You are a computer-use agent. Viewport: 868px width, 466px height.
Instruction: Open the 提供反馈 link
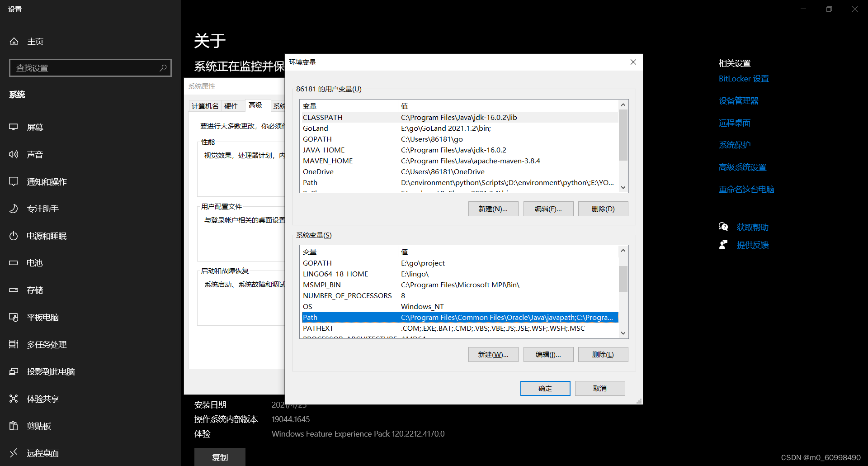point(753,245)
